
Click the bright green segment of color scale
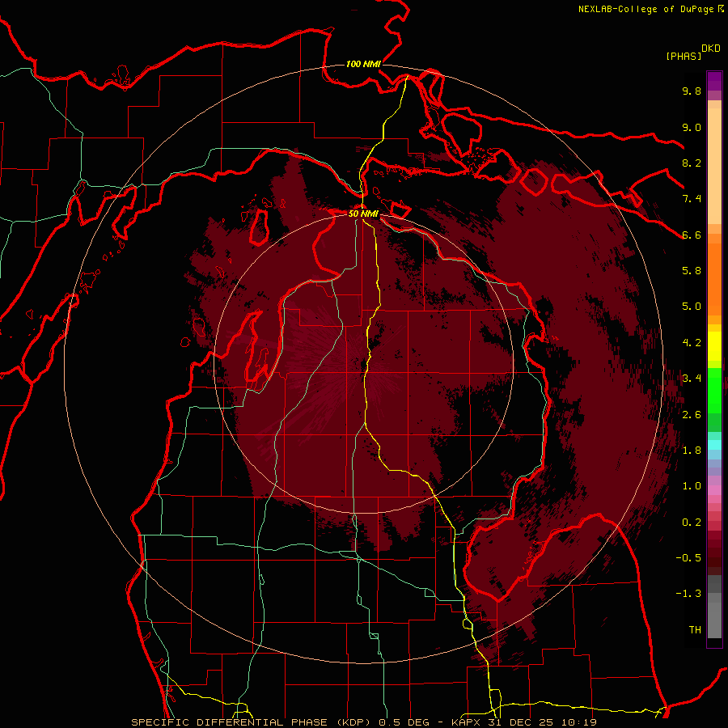[x=714, y=390]
